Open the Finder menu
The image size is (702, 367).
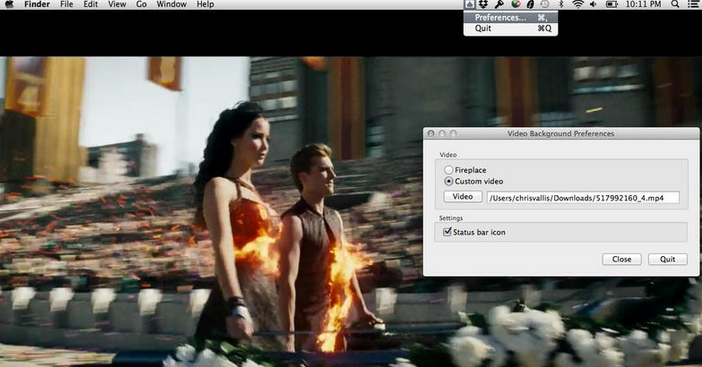(x=37, y=4)
